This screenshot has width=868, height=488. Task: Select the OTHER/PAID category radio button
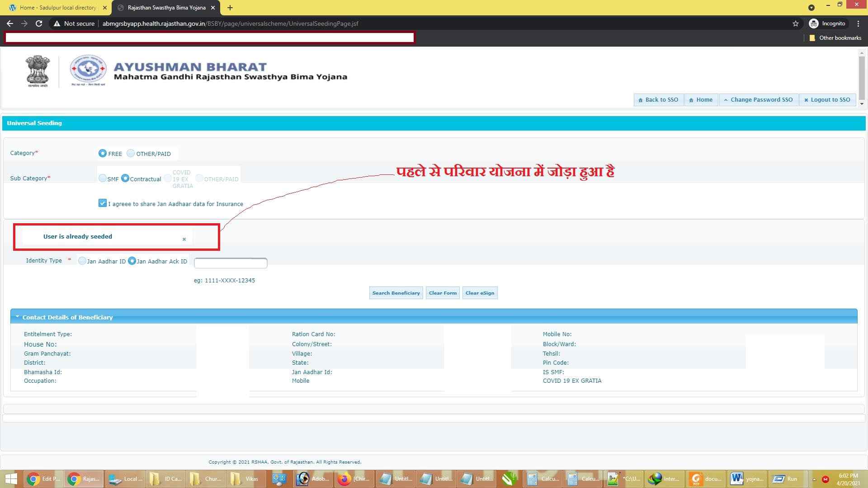tap(131, 153)
